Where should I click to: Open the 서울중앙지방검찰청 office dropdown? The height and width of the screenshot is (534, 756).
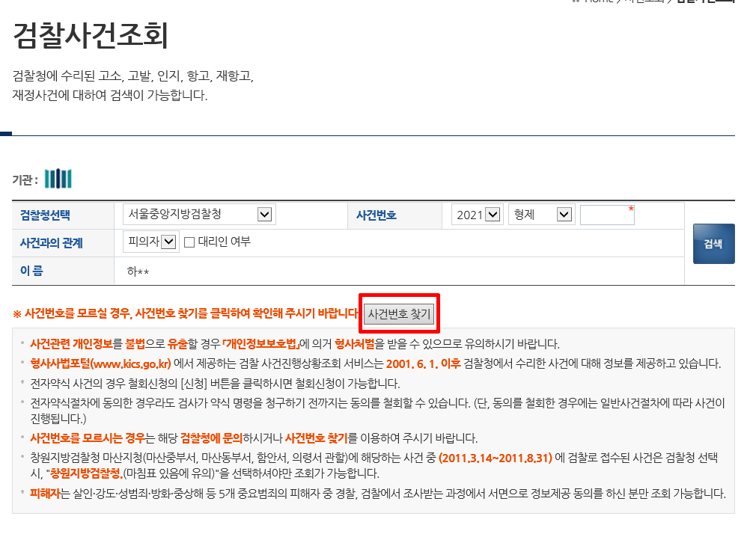point(199,215)
